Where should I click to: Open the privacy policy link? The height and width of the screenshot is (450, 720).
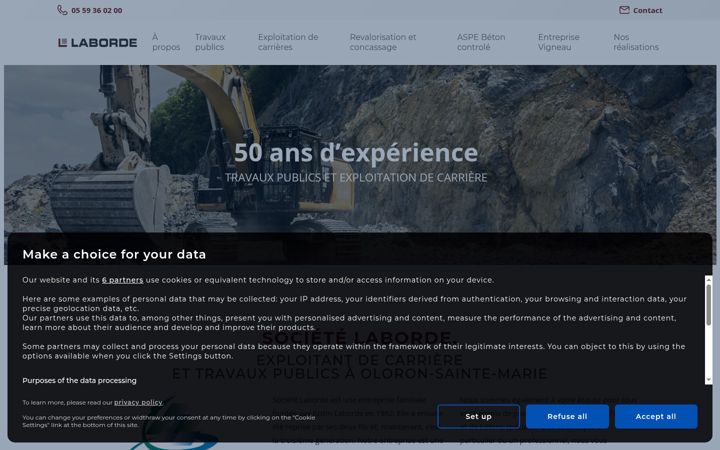click(138, 402)
